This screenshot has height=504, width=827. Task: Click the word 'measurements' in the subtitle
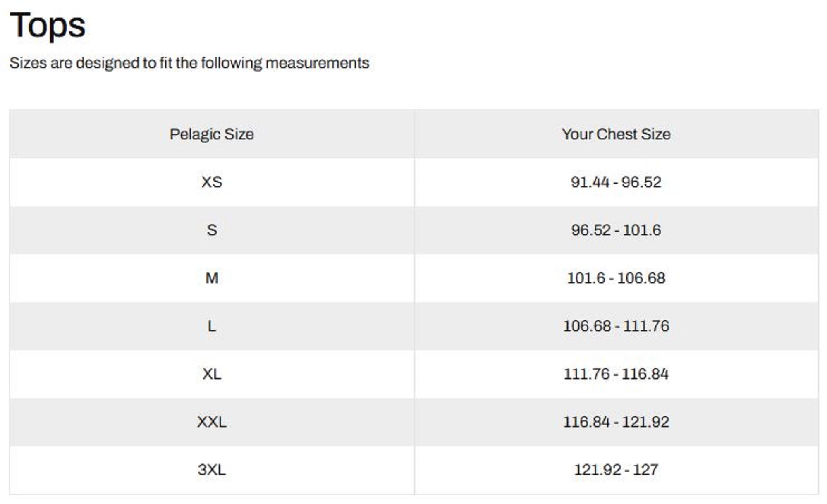pos(317,63)
